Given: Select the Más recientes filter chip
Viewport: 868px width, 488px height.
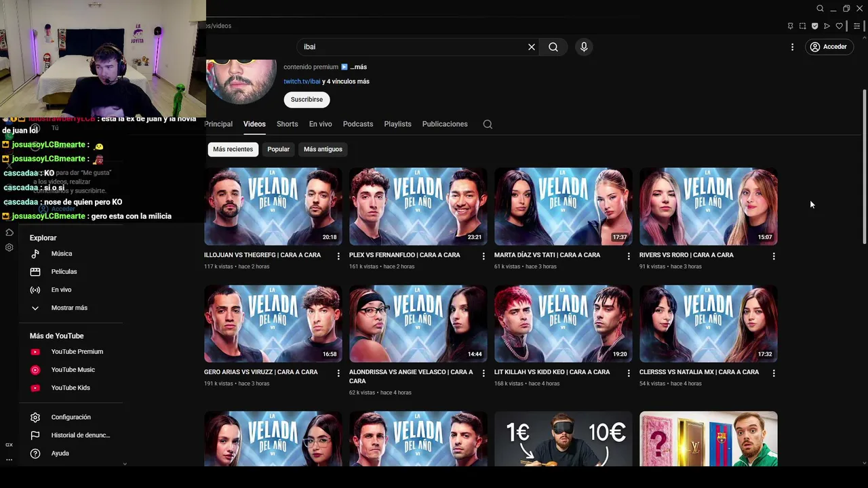Looking at the screenshot, I should coord(233,149).
